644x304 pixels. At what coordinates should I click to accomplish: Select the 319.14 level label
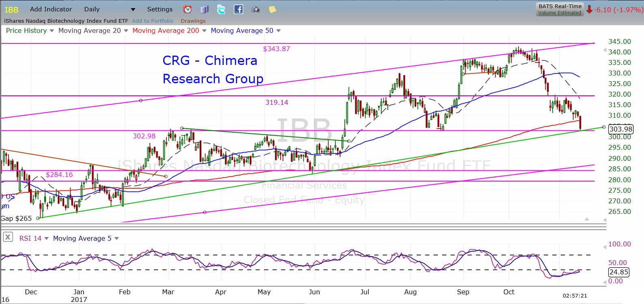(277, 102)
